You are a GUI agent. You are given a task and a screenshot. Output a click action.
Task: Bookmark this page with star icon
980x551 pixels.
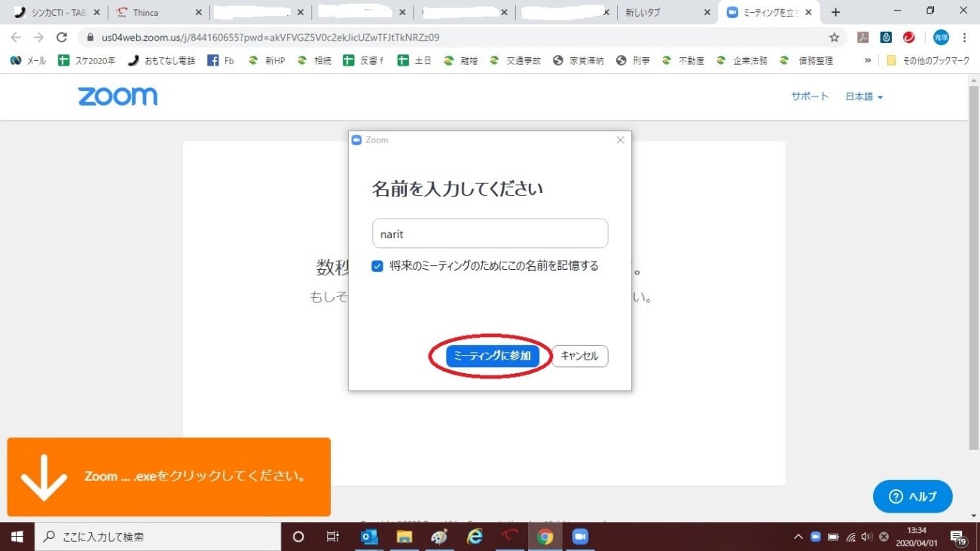pyautogui.click(x=834, y=37)
